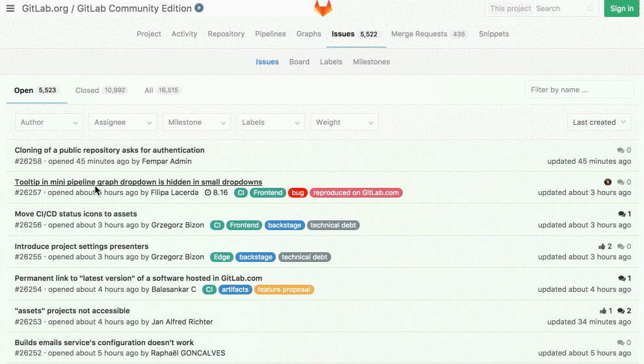Click the orange feature proposal label

(284, 289)
